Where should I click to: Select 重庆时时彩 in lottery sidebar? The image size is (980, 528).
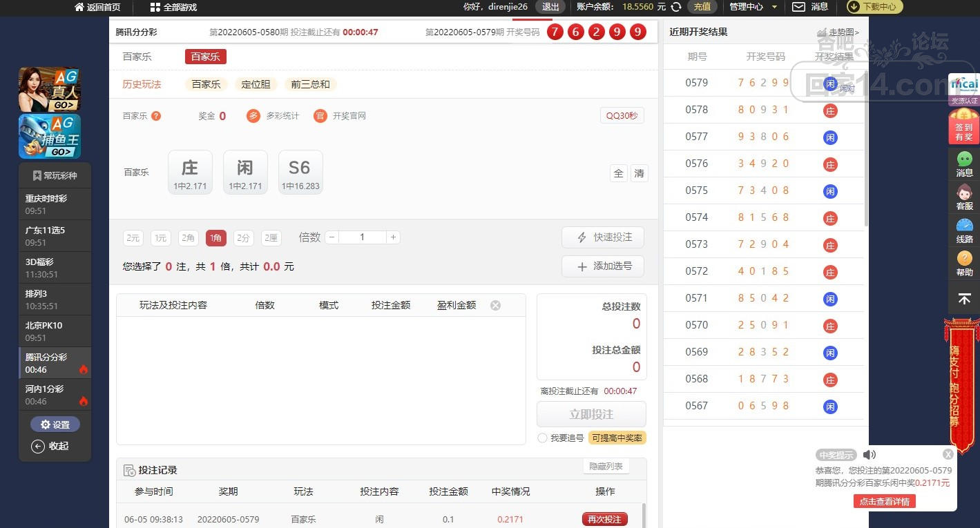tap(55, 204)
